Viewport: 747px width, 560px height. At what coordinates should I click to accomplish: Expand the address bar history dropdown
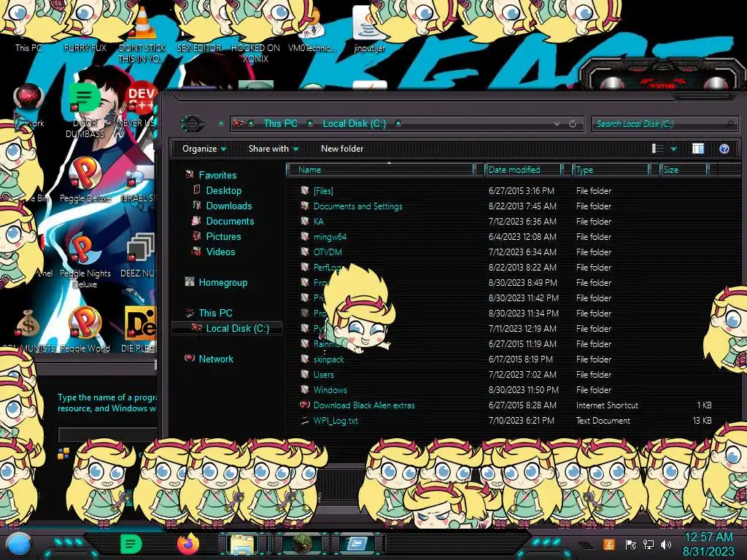coord(557,124)
